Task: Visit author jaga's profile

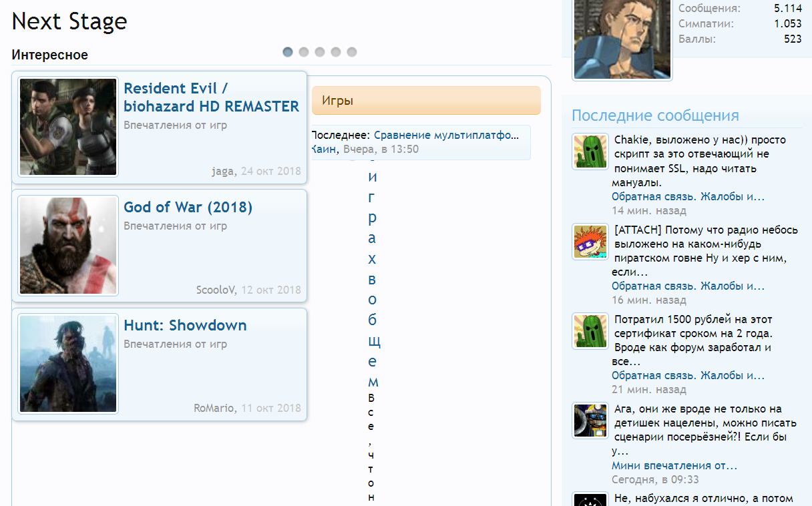Action: pos(222,172)
